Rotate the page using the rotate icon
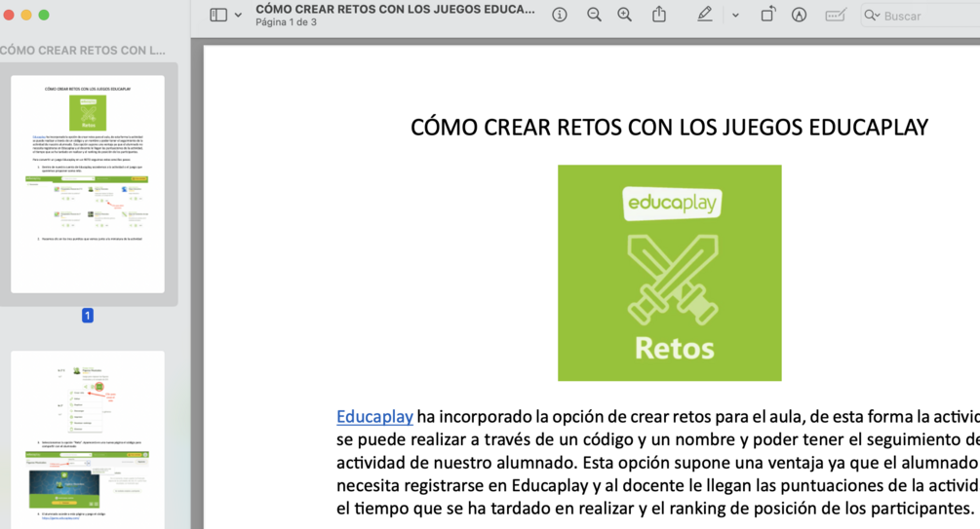 click(x=768, y=15)
